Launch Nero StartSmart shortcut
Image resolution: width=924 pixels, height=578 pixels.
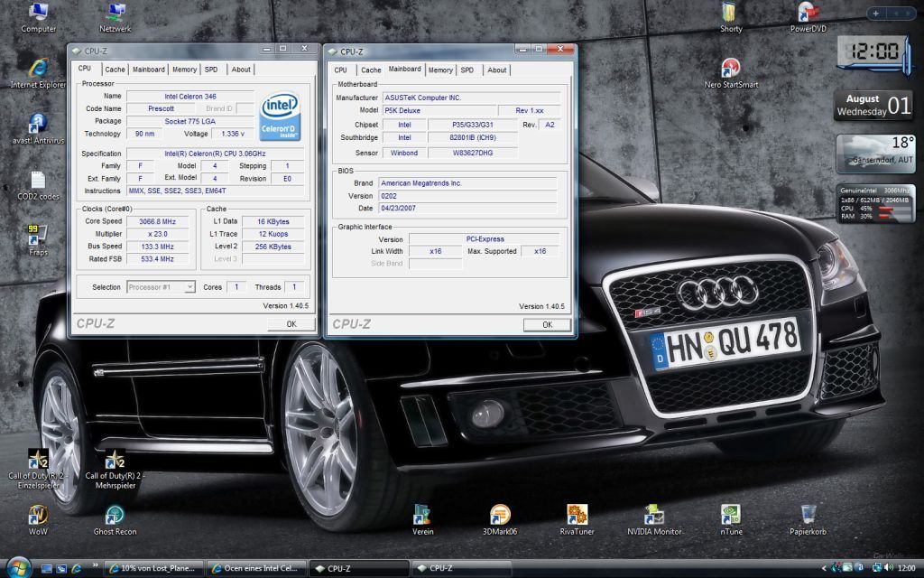(x=731, y=73)
